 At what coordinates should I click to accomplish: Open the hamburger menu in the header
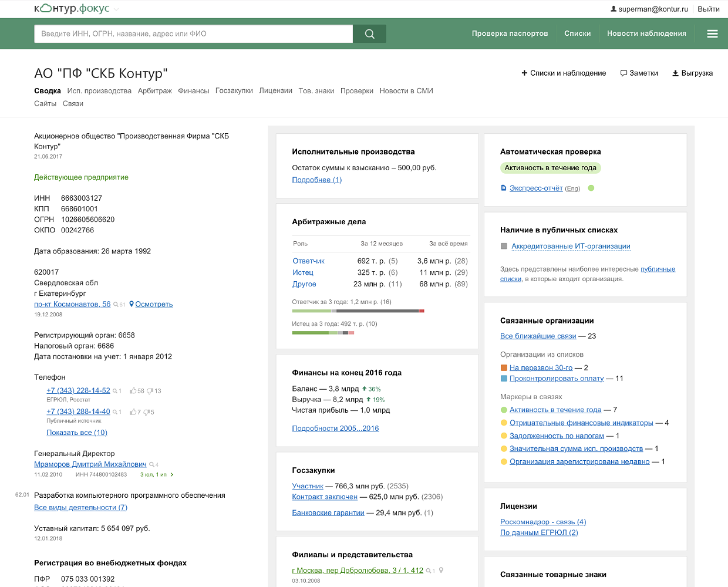pos(712,34)
